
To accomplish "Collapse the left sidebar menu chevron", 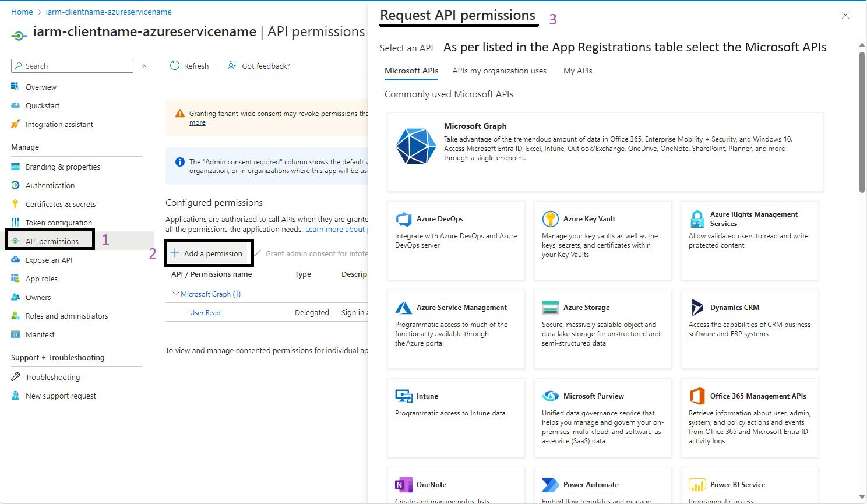I will pos(144,66).
